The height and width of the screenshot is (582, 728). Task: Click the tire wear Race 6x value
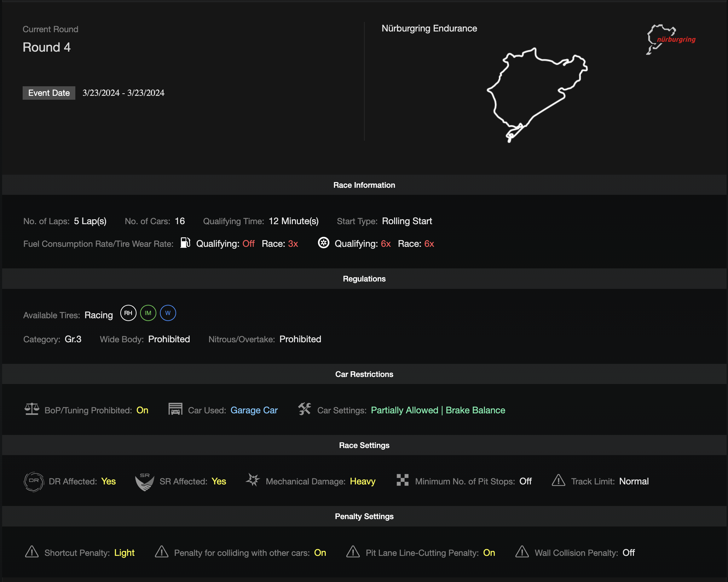coord(429,244)
